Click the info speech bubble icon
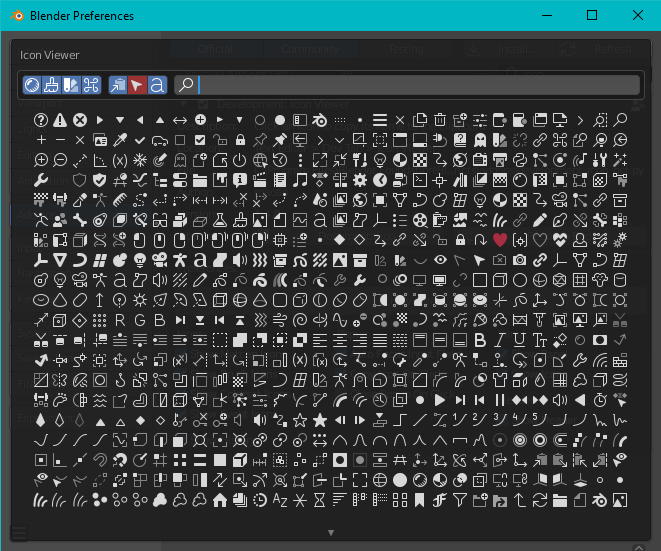This screenshot has height=551, width=661. [239, 180]
